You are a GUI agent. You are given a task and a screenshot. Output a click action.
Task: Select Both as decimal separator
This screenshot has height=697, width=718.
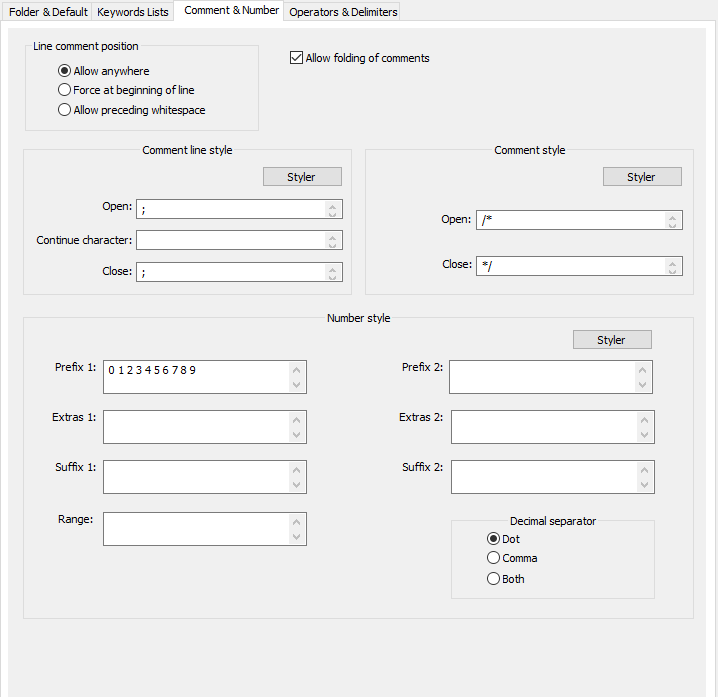[493, 579]
